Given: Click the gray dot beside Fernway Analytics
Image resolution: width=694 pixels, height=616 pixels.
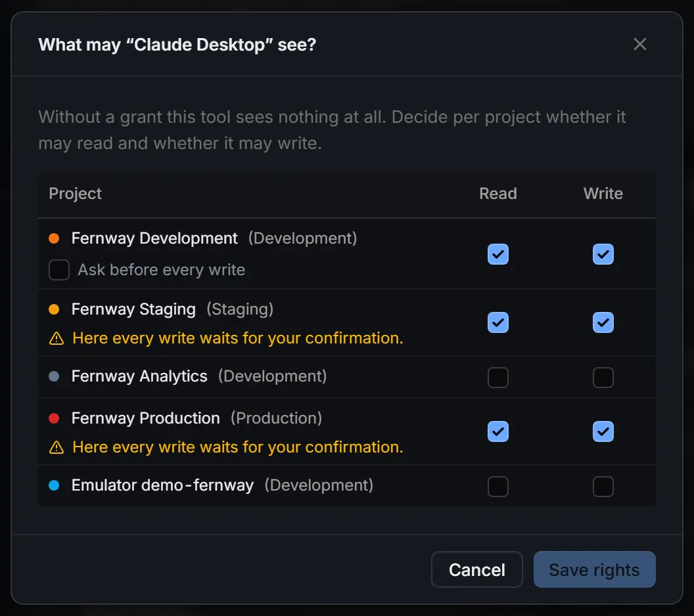Looking at the screenshot, I should coord(54,376).
